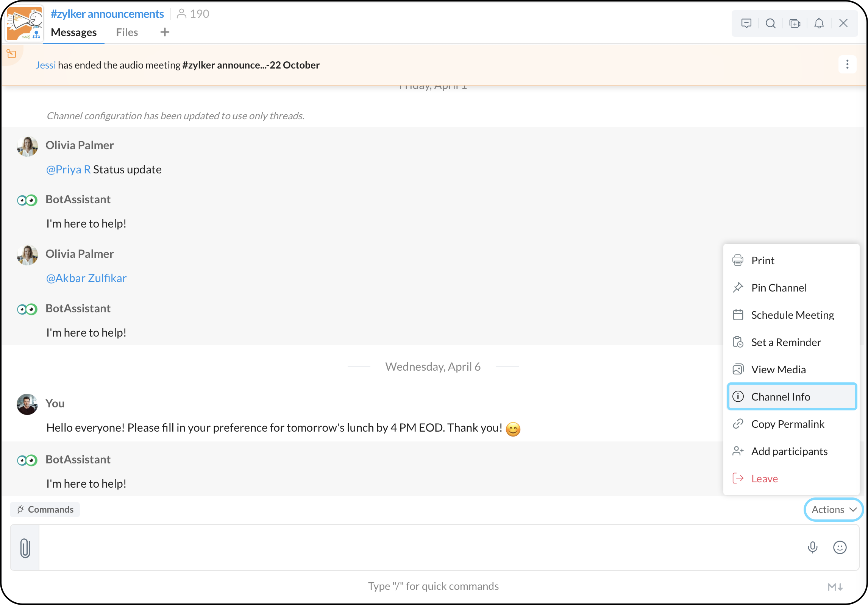Open the threads view icon in header
The image size is (868, 605).
point(746,23)
